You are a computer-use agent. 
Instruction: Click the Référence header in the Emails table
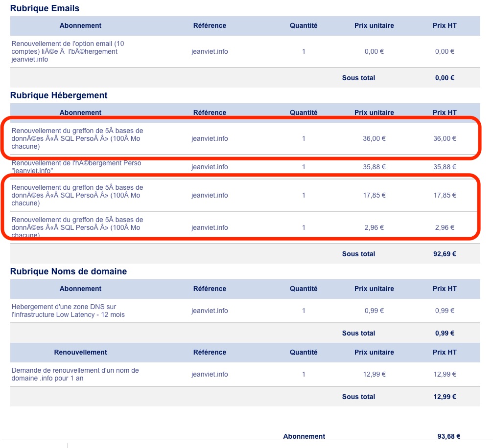click(x=210, y=25)
